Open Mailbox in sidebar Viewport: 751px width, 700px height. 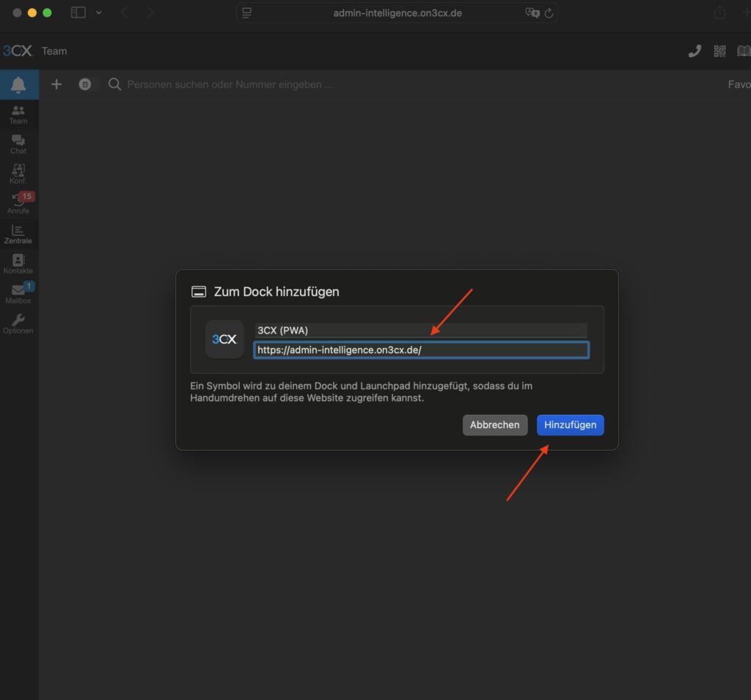pos(18,294)
